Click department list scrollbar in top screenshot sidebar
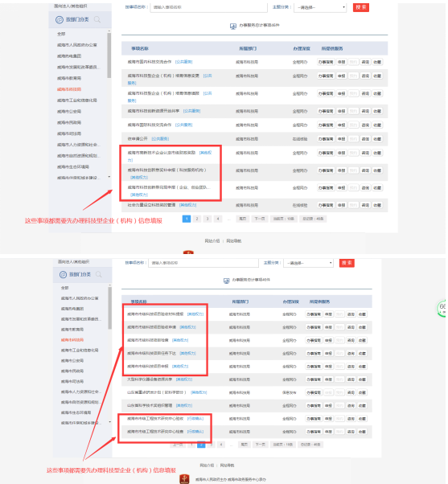Viewport: 448px width, 484px height. (109, 55)
